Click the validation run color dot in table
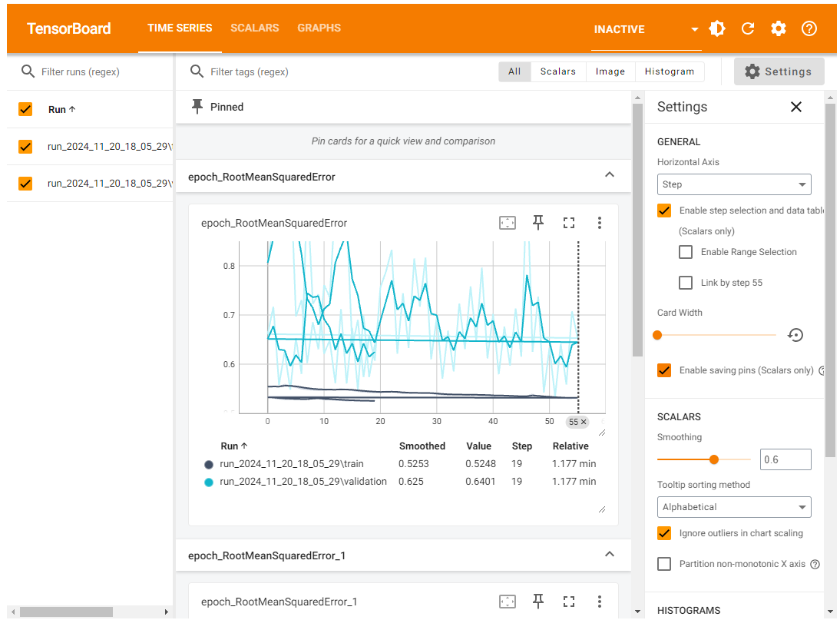 (209, 482)
